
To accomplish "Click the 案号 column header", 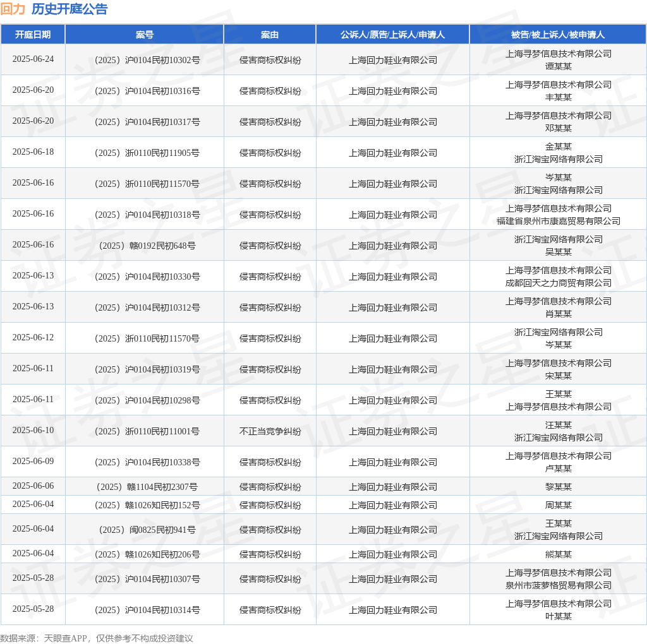I will coord(145,35).
